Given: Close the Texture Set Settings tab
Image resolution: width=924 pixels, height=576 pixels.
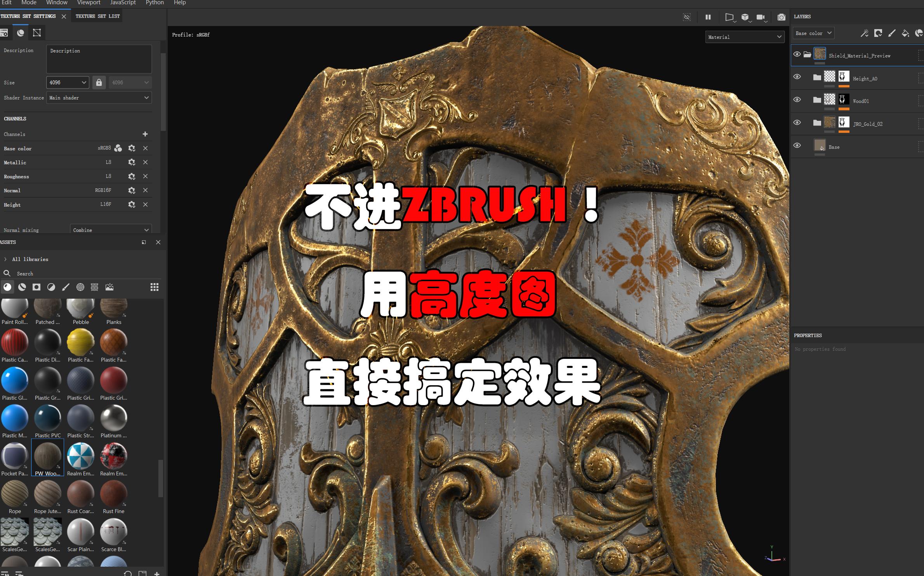Looking at the screenshot, I should point(64,16).
